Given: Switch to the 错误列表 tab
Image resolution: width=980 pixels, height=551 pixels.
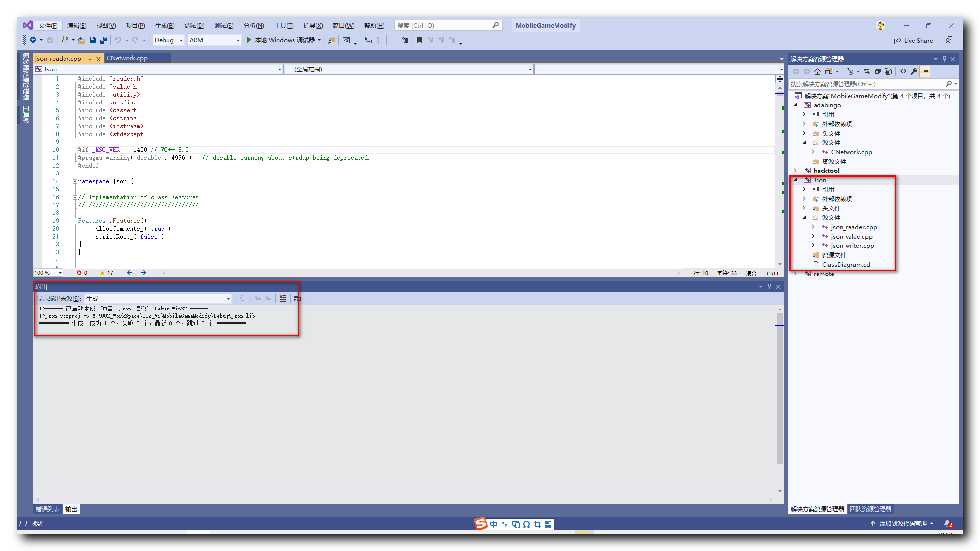Looking at the screenshot, I should pos(47,509).
